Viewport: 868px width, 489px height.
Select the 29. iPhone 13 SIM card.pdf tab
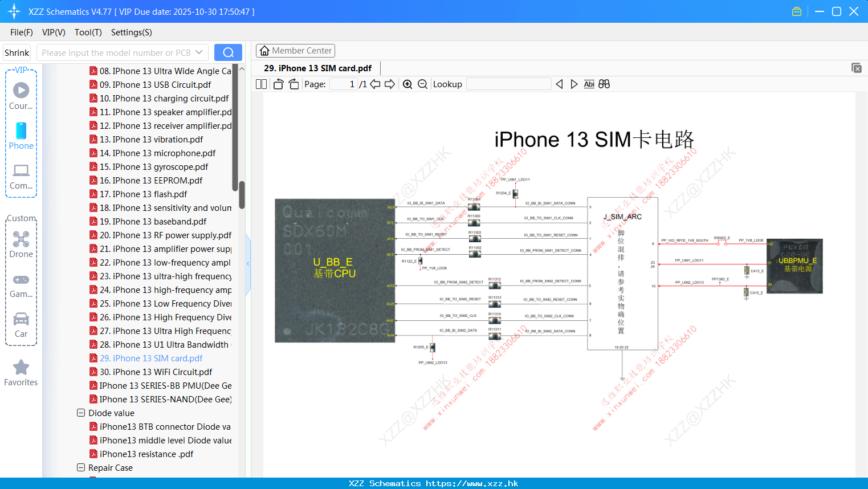click(317, 68)
